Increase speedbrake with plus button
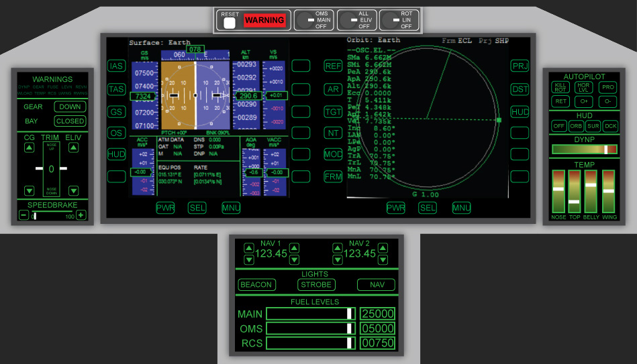This screenshot has height=364, width=637. coord(81,215)
